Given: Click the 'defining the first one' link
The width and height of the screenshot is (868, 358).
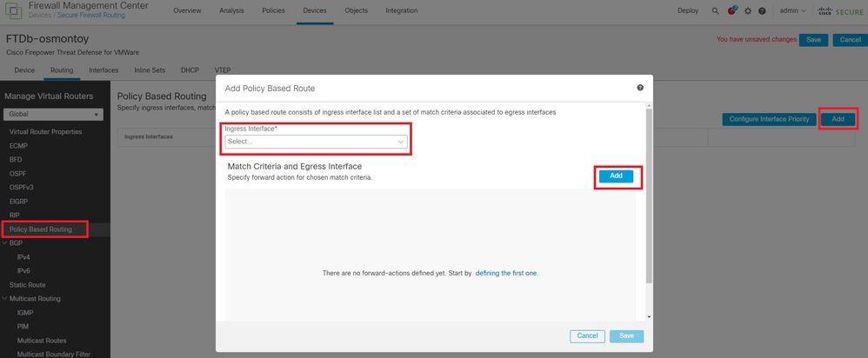Looking at the screenshot, I should (x=506, y=273).
